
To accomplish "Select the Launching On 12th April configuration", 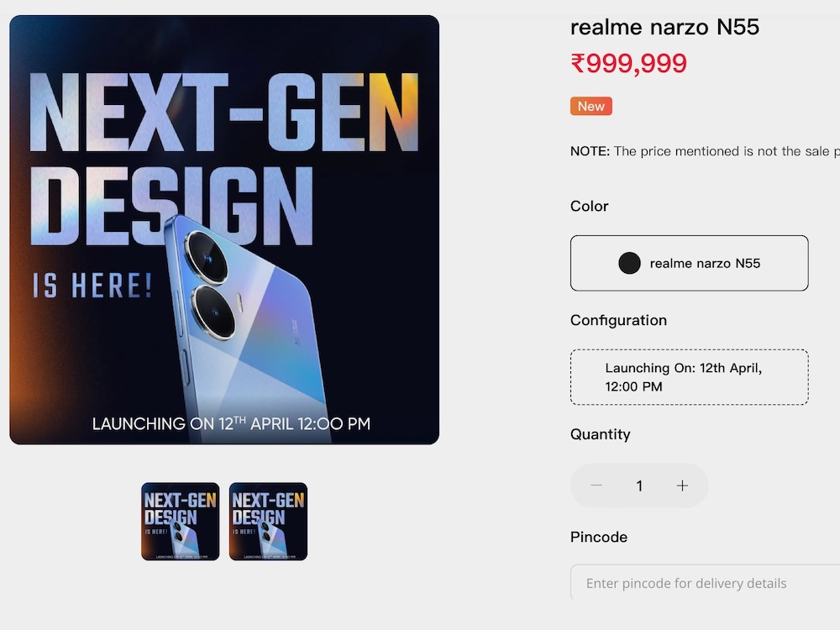I will tap(689, 377).
